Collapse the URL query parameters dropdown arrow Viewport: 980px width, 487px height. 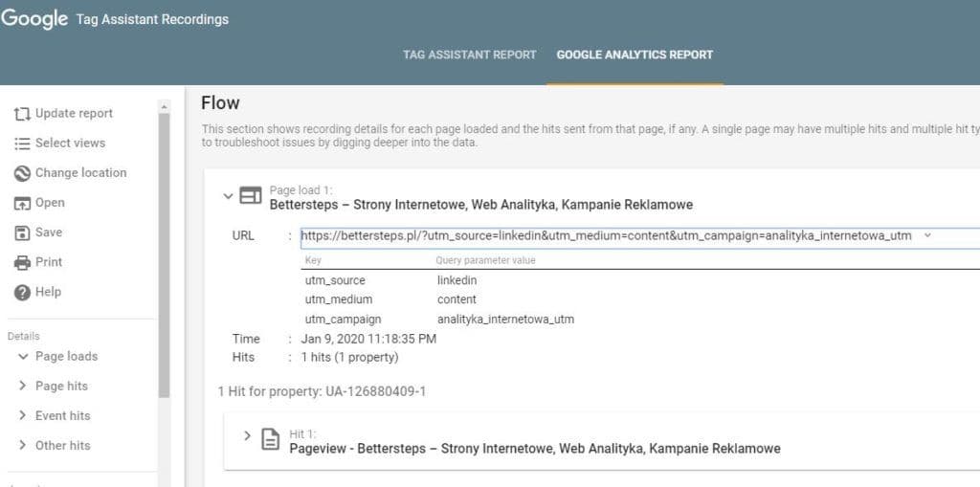tap(927, 235)
